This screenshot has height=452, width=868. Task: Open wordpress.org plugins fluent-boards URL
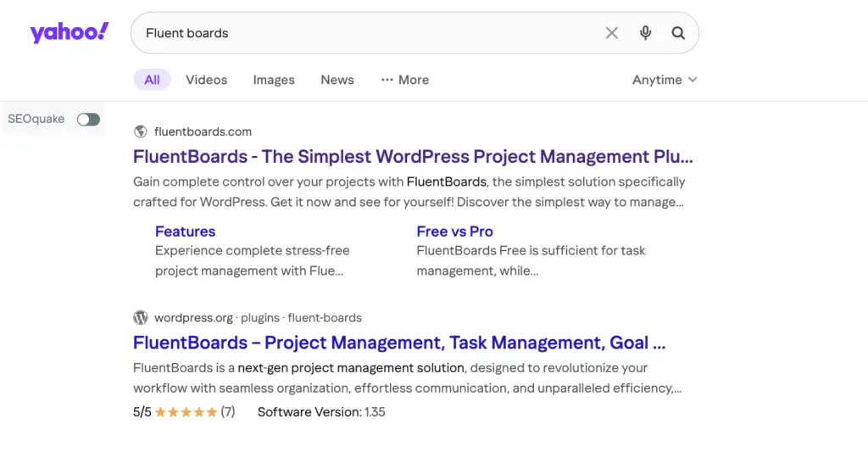coord(258,318)
